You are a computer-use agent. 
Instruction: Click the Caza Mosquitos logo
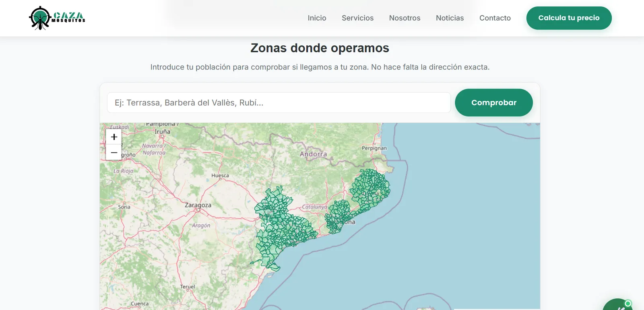57,18
